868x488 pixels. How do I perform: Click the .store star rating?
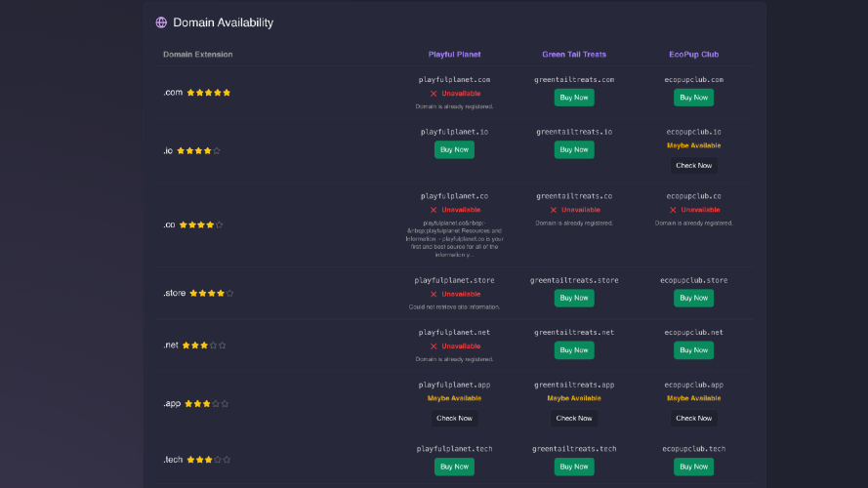[212, 293]
